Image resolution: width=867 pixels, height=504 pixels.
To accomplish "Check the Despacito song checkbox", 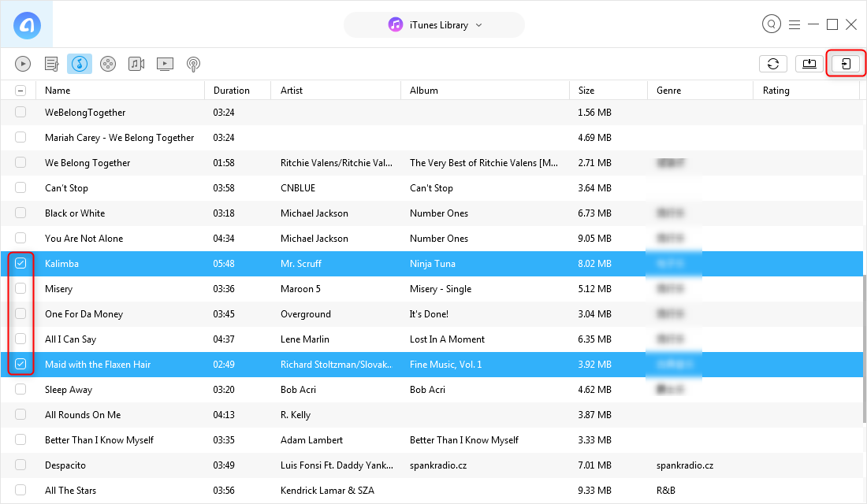I will coord(20,465).
